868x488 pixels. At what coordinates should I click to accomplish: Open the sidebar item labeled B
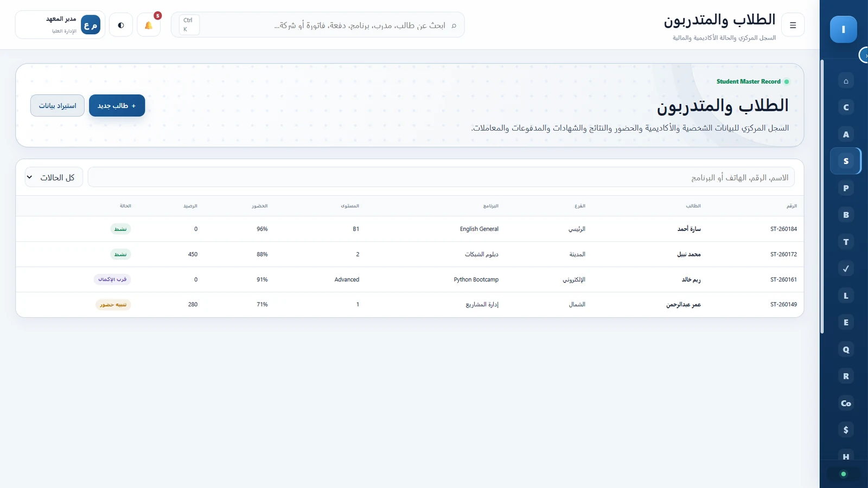tap(846, 215)
